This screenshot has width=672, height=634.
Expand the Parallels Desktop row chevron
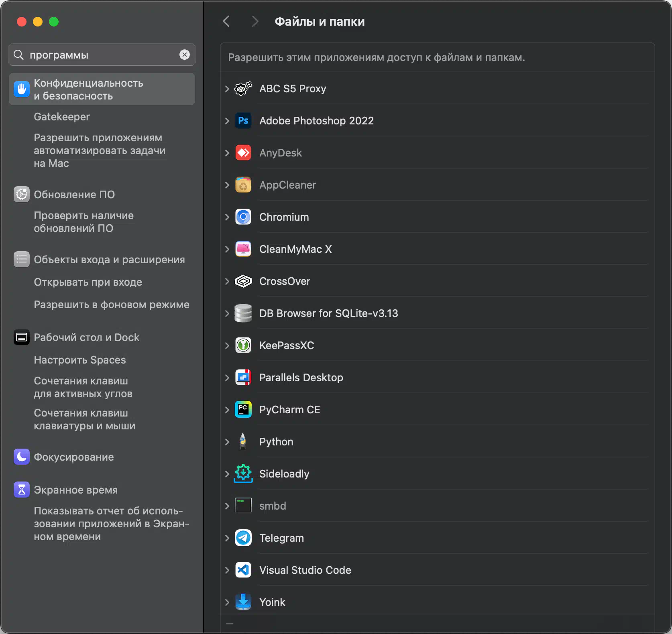[227, 377]
